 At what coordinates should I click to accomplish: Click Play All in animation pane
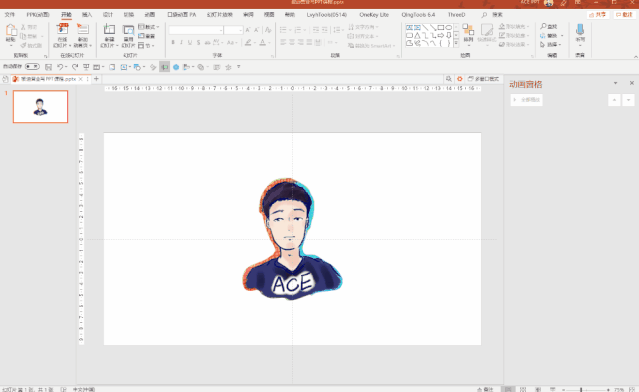coord(527,100)
